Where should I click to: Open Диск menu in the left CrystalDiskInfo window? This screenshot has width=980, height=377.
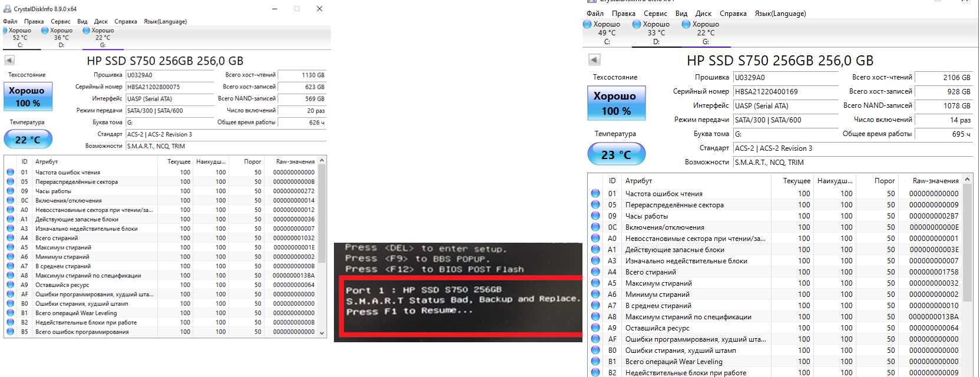pyautogui.click(x=101, y=21)
